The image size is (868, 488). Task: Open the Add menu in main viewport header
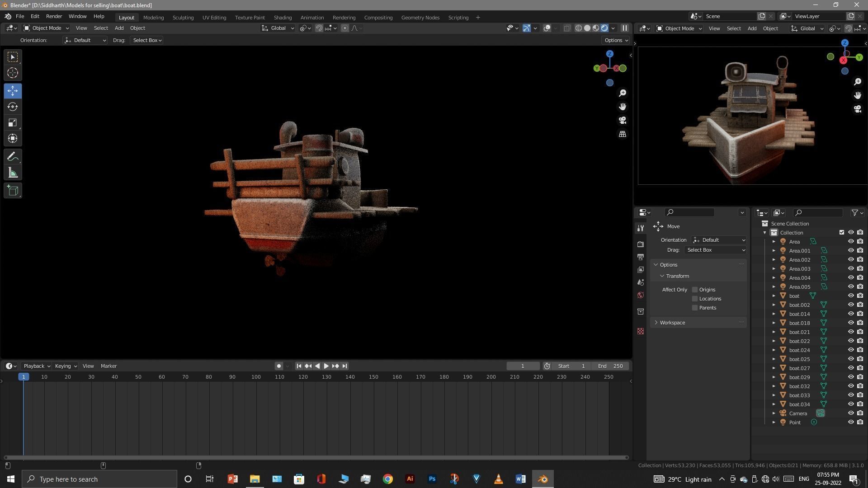tap(119, 28)
